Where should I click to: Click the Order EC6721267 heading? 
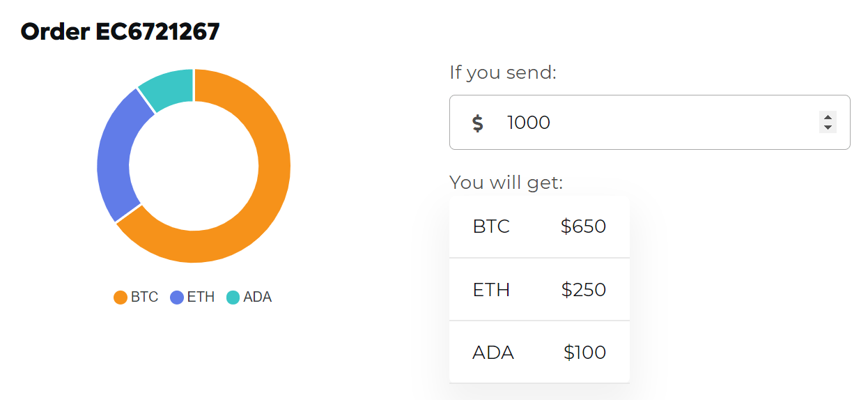[120, 31]
